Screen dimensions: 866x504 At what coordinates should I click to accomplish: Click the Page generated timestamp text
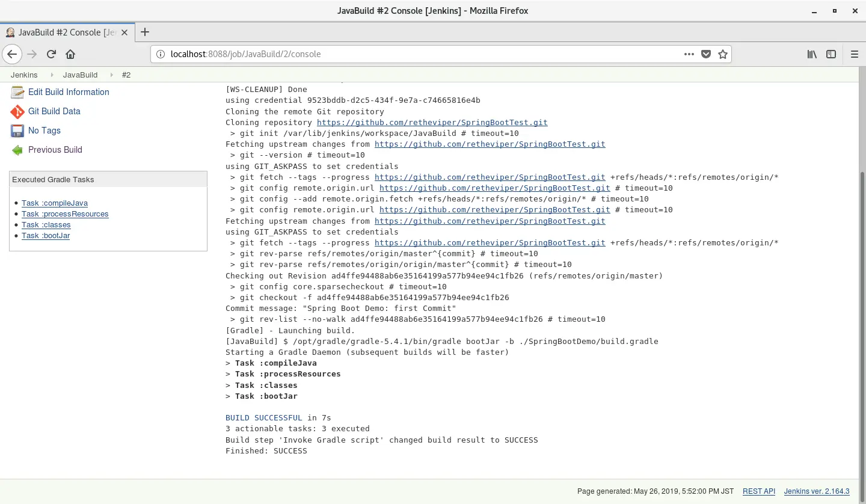click(656, 491)
